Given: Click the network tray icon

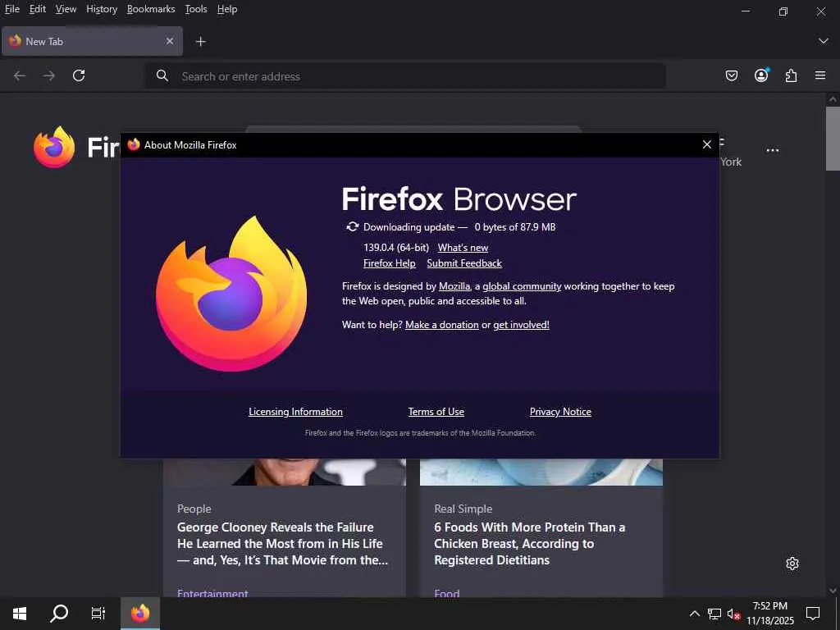Looking at the screenshot, I should click(x=714, y=614).
